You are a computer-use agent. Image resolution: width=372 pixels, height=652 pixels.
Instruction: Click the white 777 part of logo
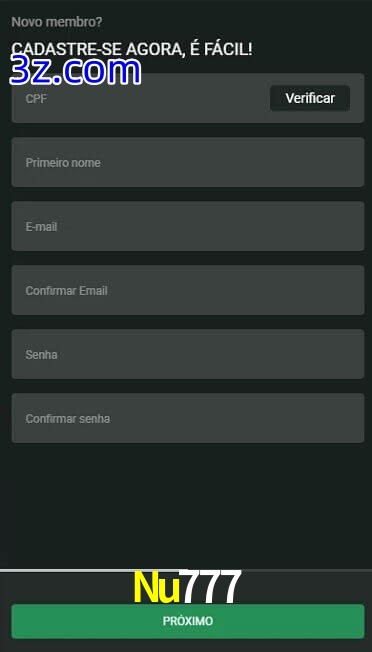pyautogui.click(x=212, y=587)
